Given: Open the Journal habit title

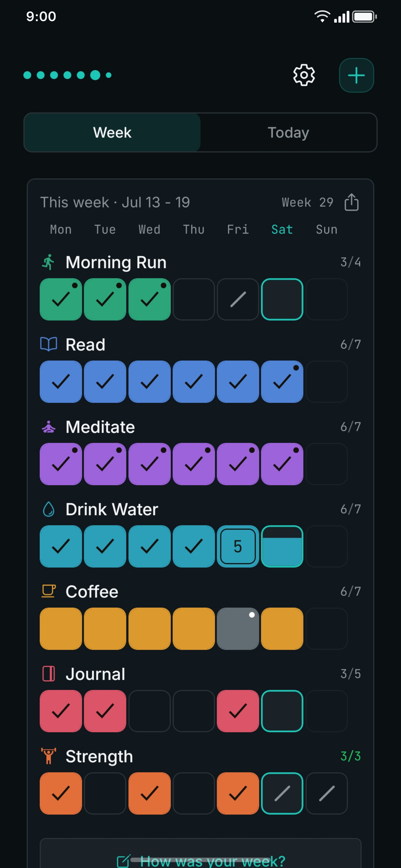Looking at the screenshot, I should pyautogui.click(x=95, y=674).
